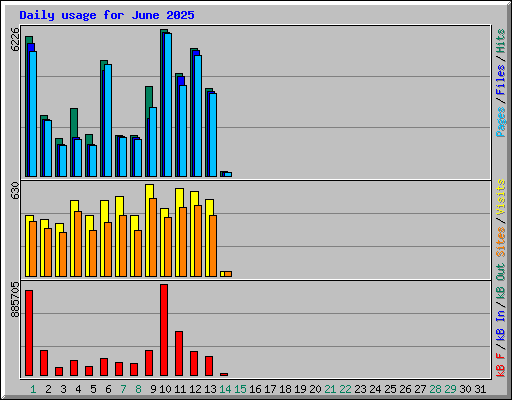Screen dimensions: 512x400
Task: Click day label 2 on x-axis
Action: (x=48, y=389)
